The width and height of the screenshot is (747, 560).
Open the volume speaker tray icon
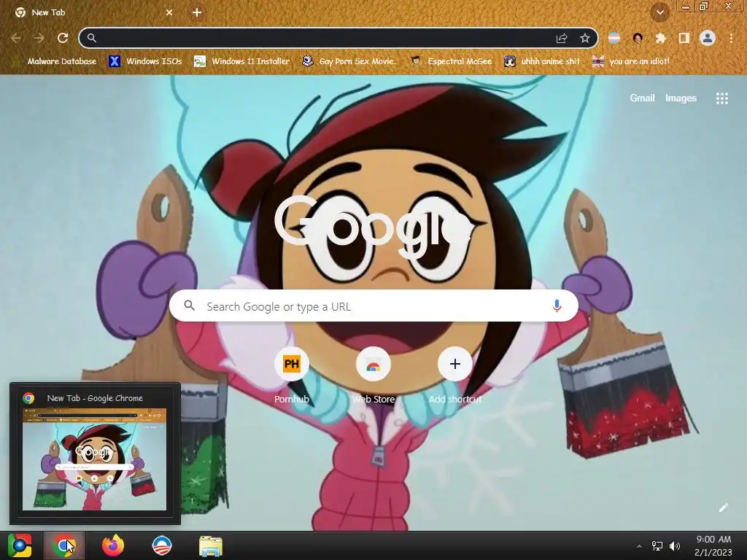(675, 546)
